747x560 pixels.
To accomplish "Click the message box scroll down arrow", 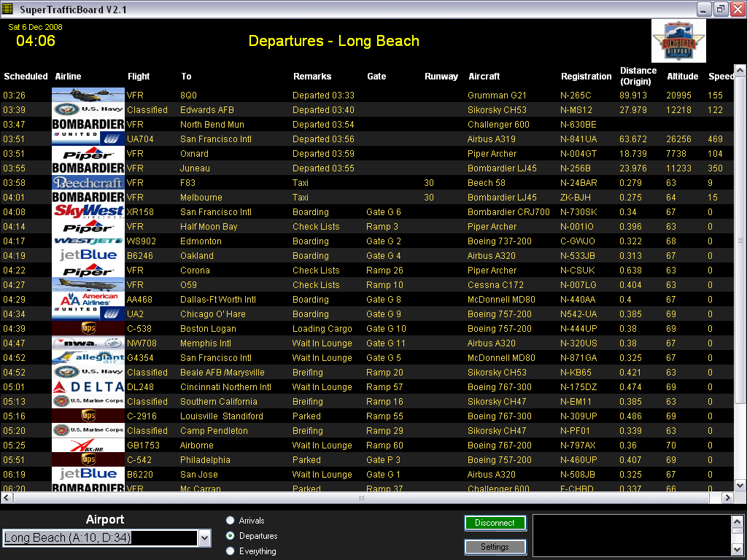I will (737, 549).
